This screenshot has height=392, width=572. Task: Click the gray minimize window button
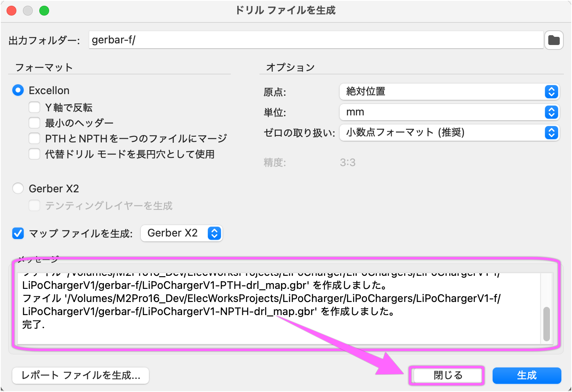point(28,11)
